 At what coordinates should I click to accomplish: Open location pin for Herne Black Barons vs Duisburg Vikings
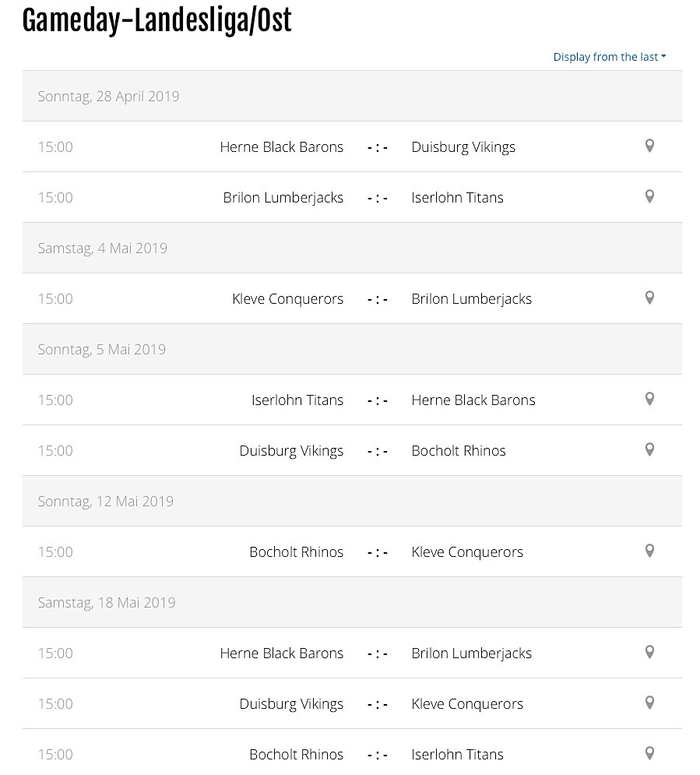click(x=649, y=146)
